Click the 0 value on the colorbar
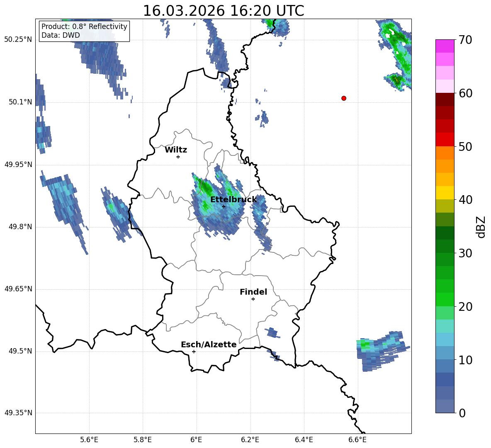Image resolution: width=491 pixels, height=448 pixels. [x=462, y=413]
